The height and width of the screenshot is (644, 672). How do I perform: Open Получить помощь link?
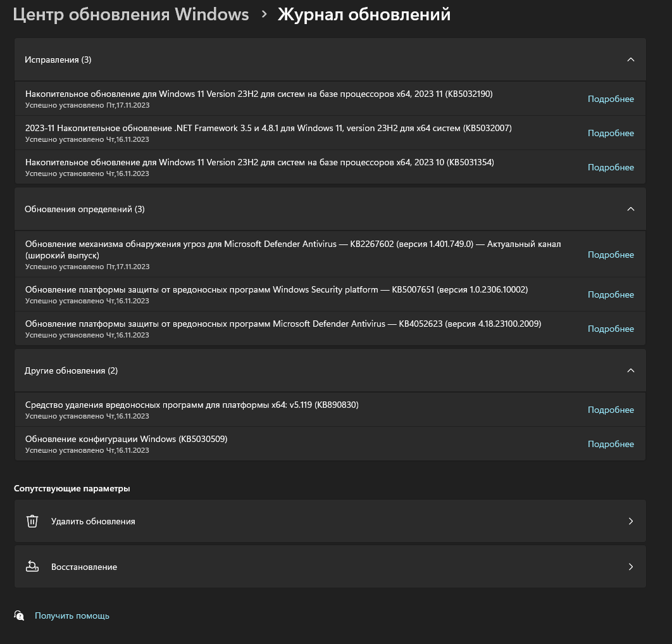(x=72, y=616)
